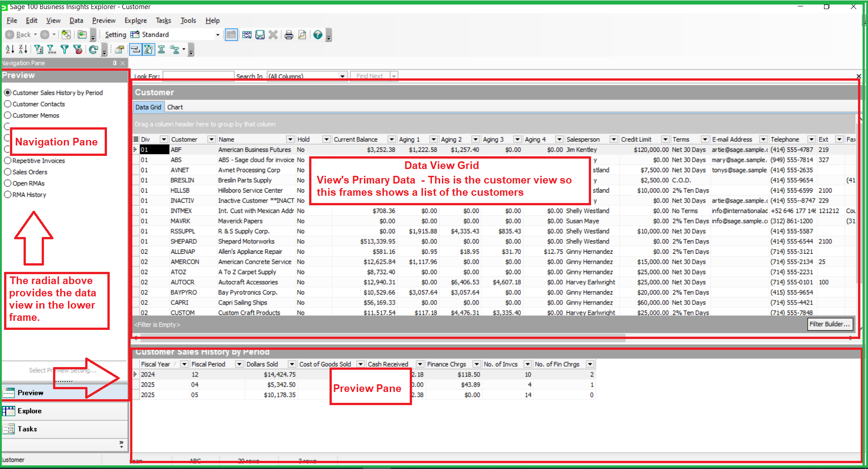Open Help using the question mark icon
This screenshot has width=868, height=469.
click(317, 34)
